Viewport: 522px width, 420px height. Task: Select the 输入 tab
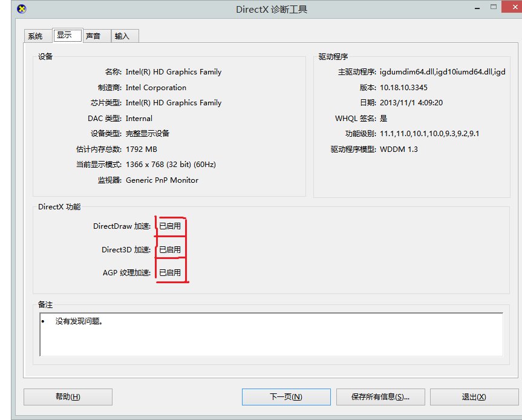point(124,36)
